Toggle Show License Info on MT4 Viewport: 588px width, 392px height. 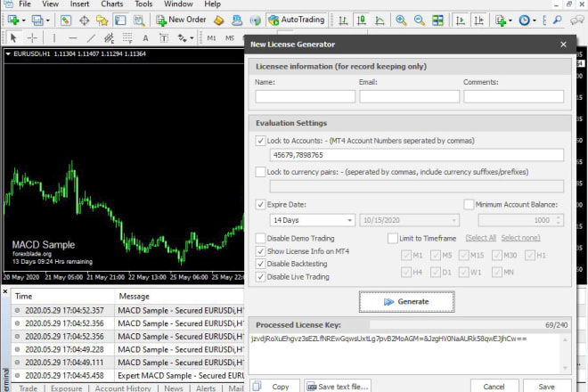[x=260, y=251]
